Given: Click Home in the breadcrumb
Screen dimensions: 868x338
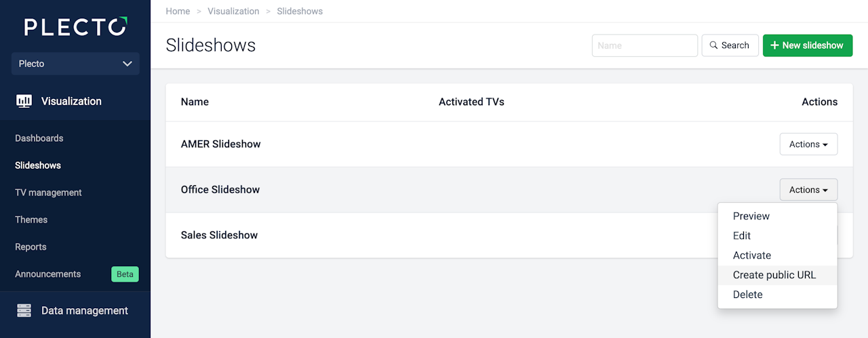Looking at the screenshot, I should [178, 12].
